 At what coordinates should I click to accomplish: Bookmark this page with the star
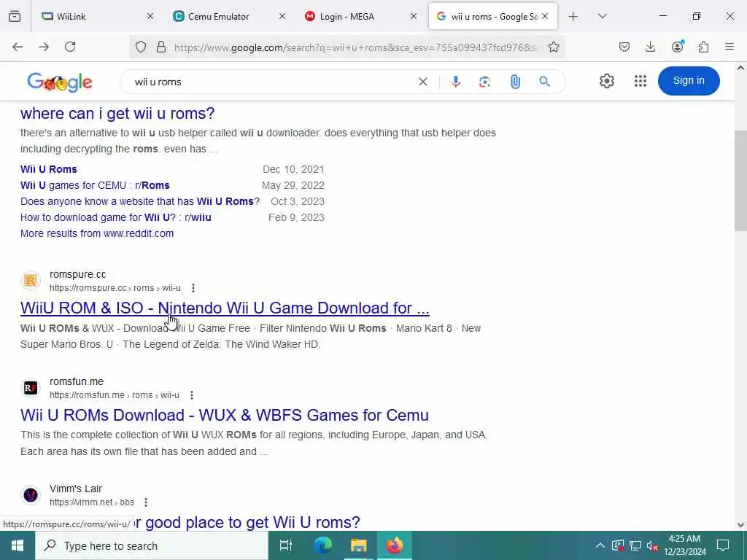[554, 47]
